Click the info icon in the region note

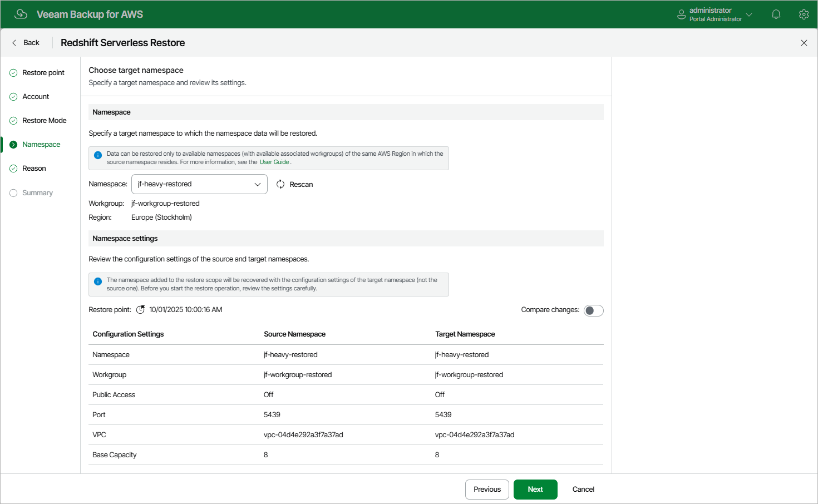pos(98,155)
